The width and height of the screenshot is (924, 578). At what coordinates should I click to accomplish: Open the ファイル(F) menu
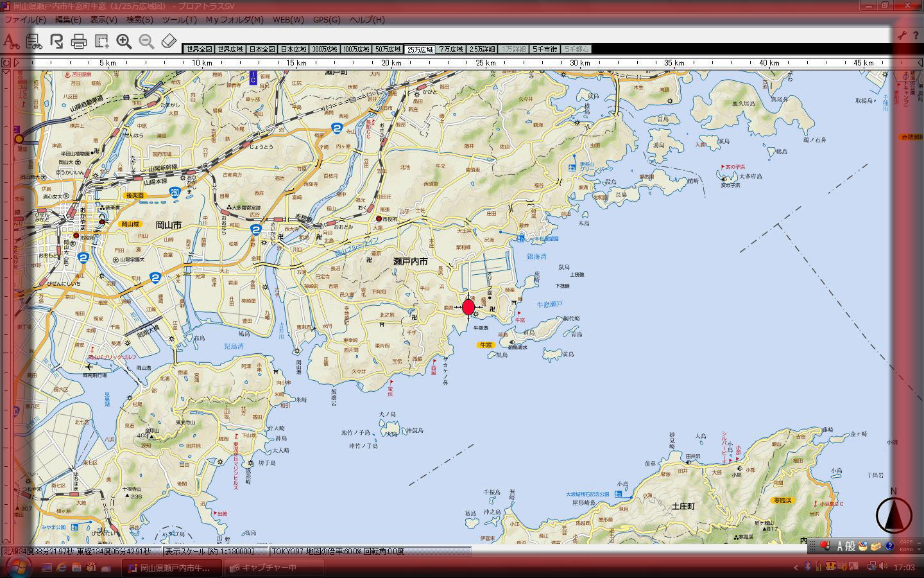[25, 20]
